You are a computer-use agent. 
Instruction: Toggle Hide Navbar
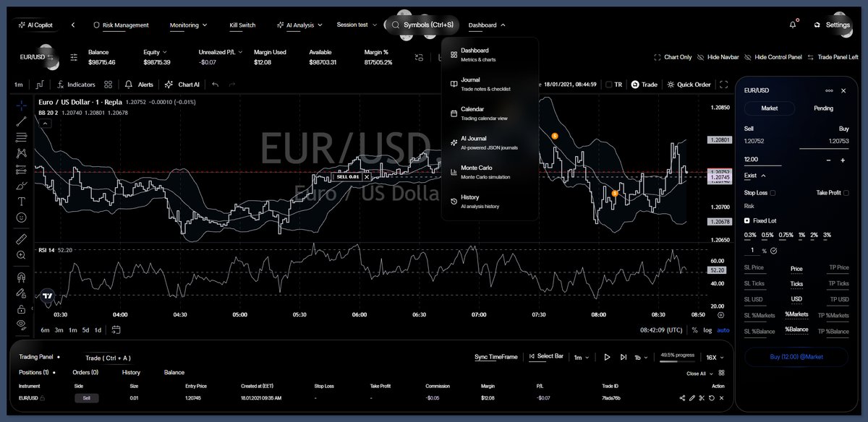click(718, 57)
